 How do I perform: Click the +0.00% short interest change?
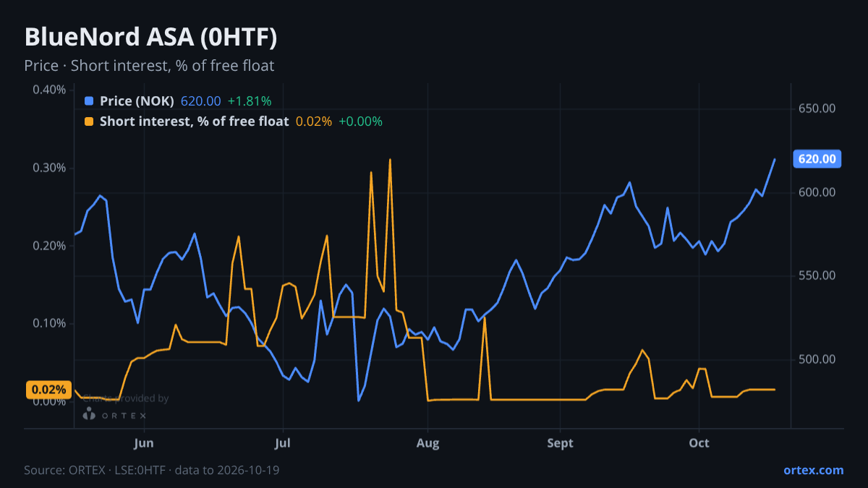tap(360, 121)
